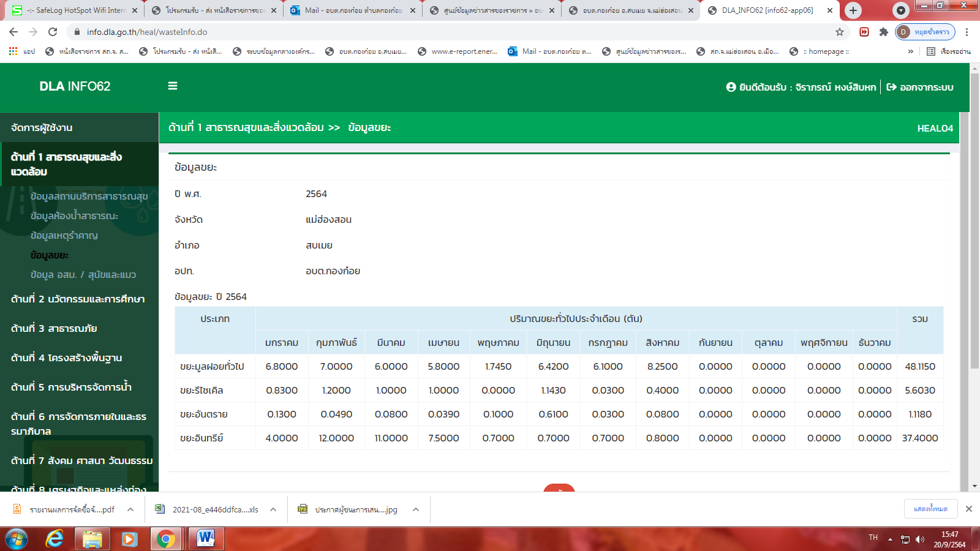The width and height of the screenshot is (980, 551).
Task: Select the ขยะรีไซเคิล row label
Action: coord(202,390)
